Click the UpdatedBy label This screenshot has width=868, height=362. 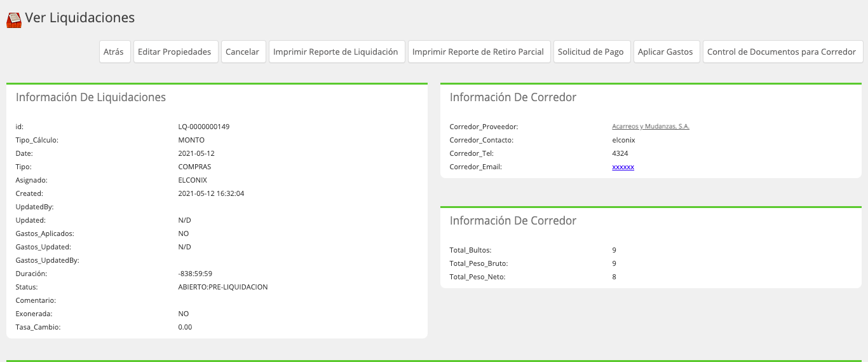click(34, 207)
